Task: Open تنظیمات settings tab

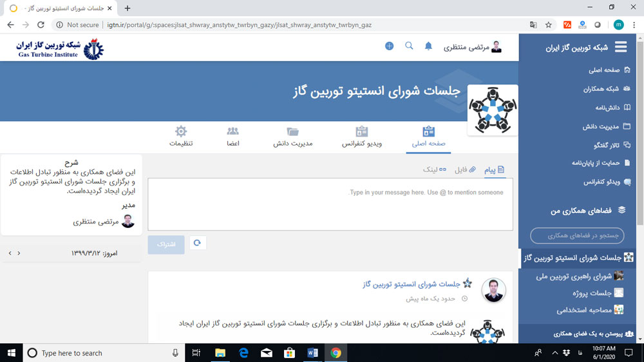Action: coord(181,137)
